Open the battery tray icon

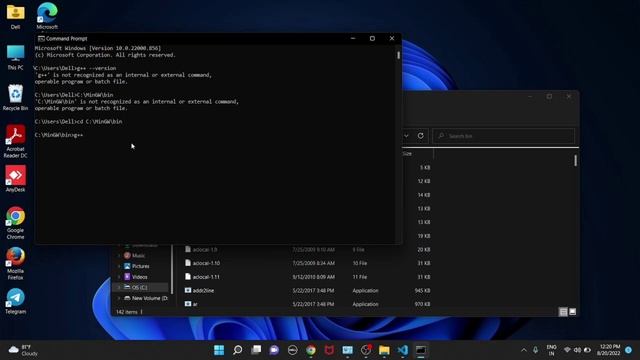pos(587,350)
